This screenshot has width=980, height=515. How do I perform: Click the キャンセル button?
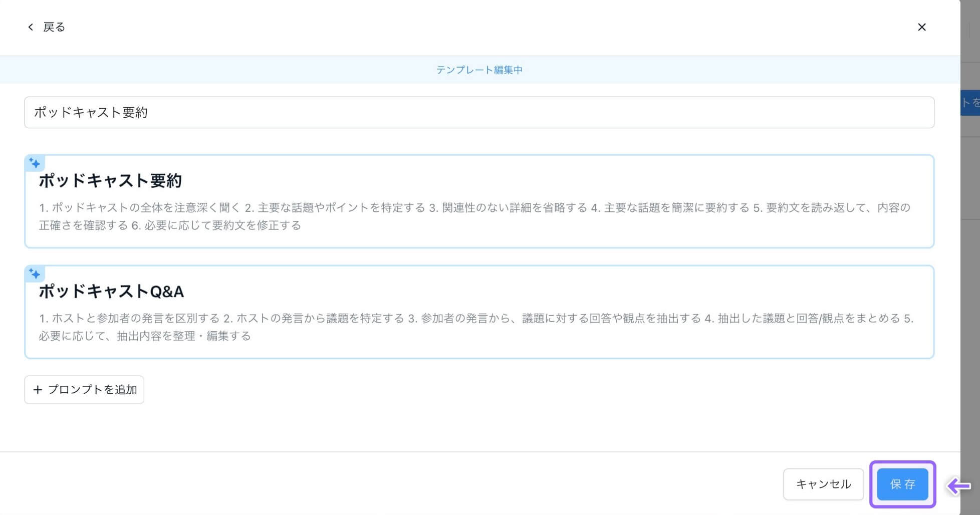[823, 484]
